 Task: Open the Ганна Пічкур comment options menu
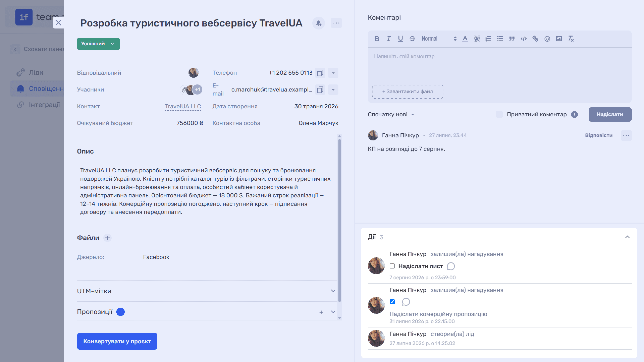point(626,135)
